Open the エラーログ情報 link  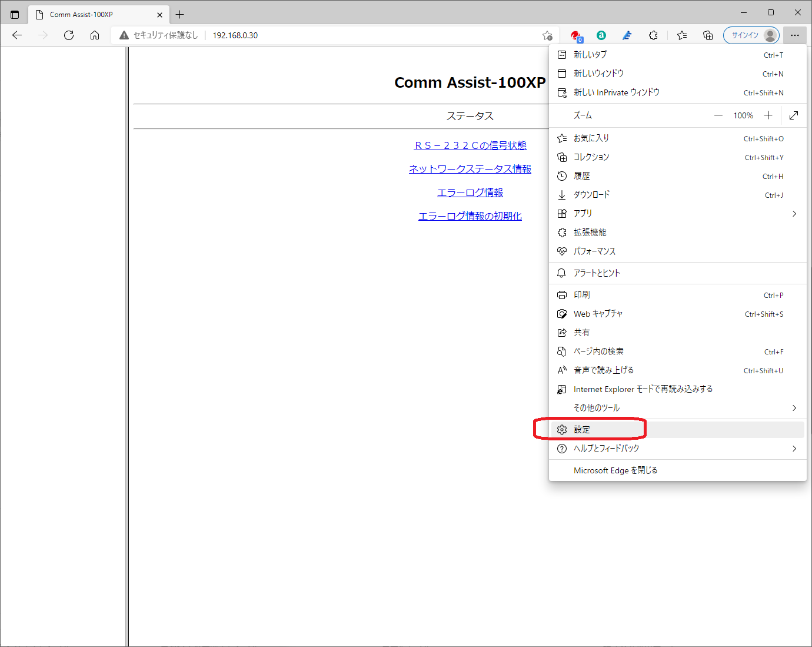click(x=470, y=193)
